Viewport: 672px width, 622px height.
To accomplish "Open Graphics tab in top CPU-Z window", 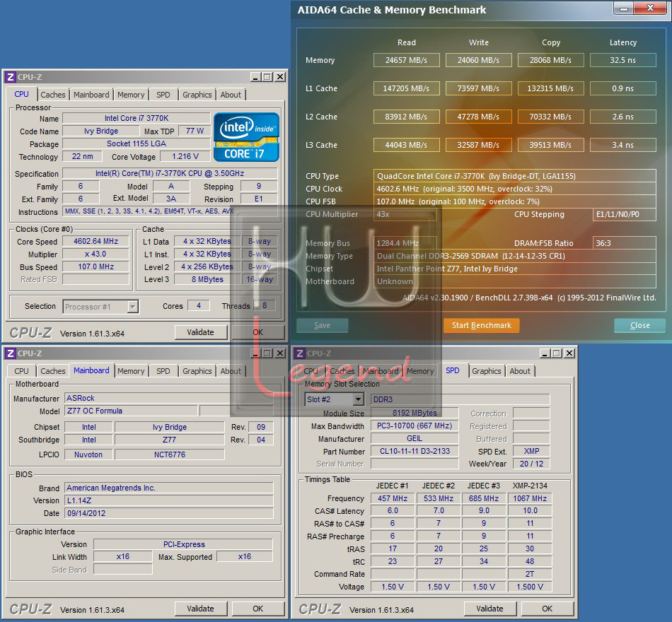I will click(x=197, y=95).
